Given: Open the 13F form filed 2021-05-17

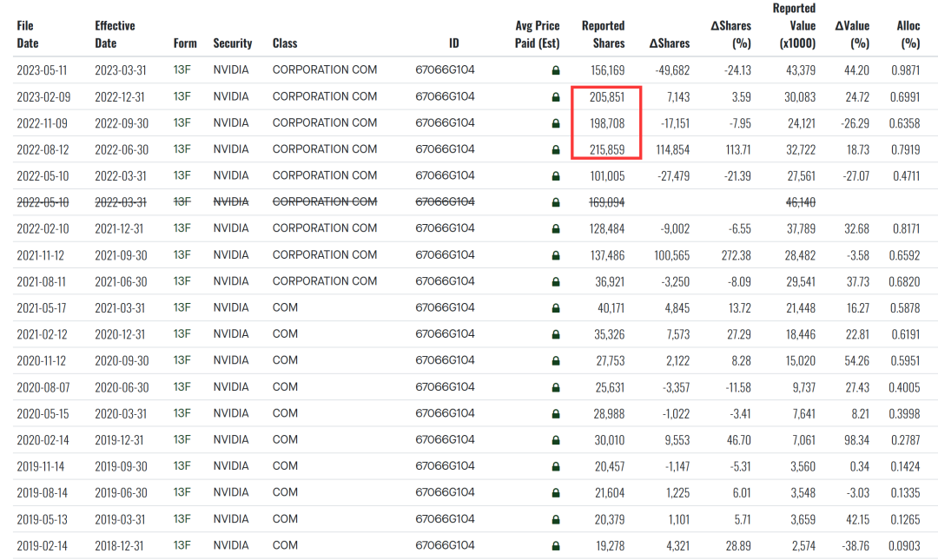Looking at the screenshot, I should coord(182,307).
